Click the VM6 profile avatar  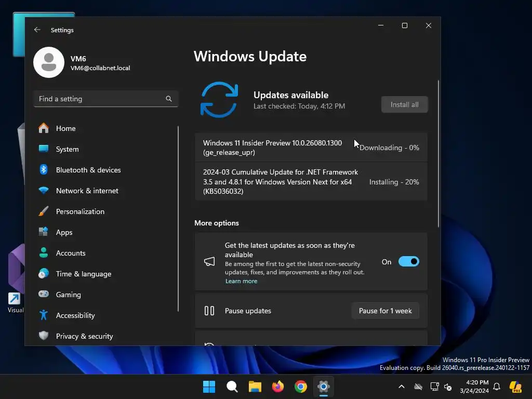[49, 62]
